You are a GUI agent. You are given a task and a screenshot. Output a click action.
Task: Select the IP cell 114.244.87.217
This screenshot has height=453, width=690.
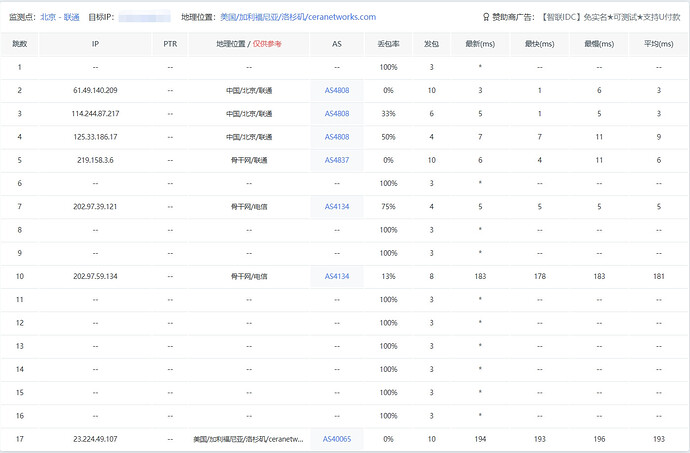pyautogui.click(x=95, y=114)
